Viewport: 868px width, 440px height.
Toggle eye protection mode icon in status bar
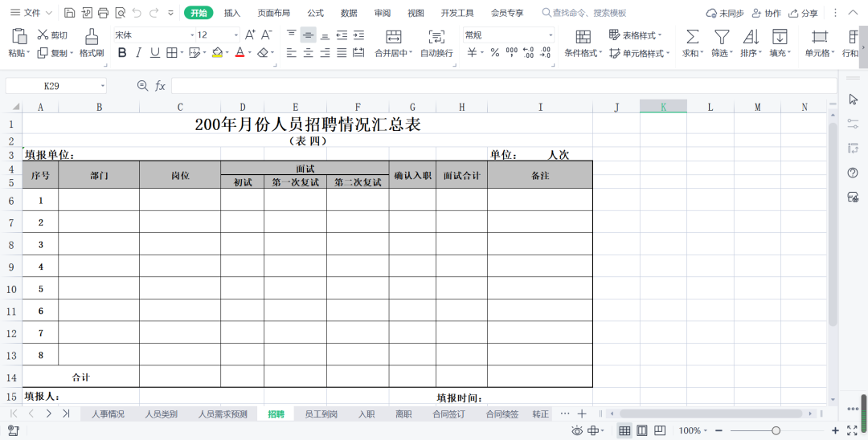pos(577,430)
